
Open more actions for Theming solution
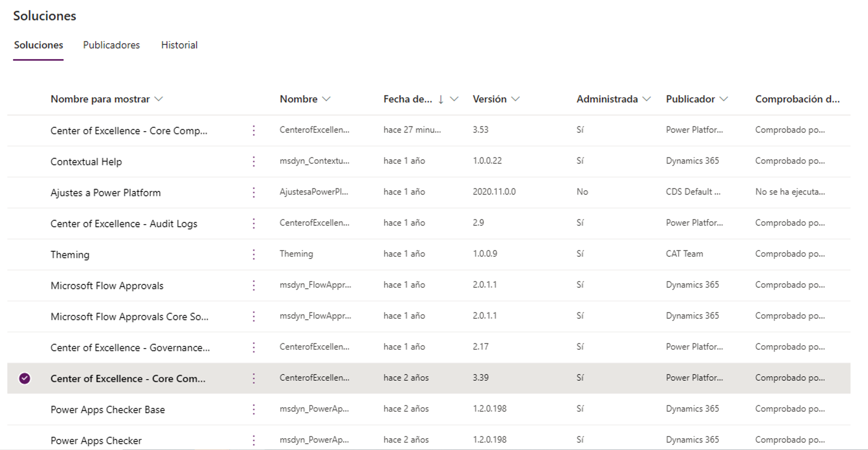(254, 254)
